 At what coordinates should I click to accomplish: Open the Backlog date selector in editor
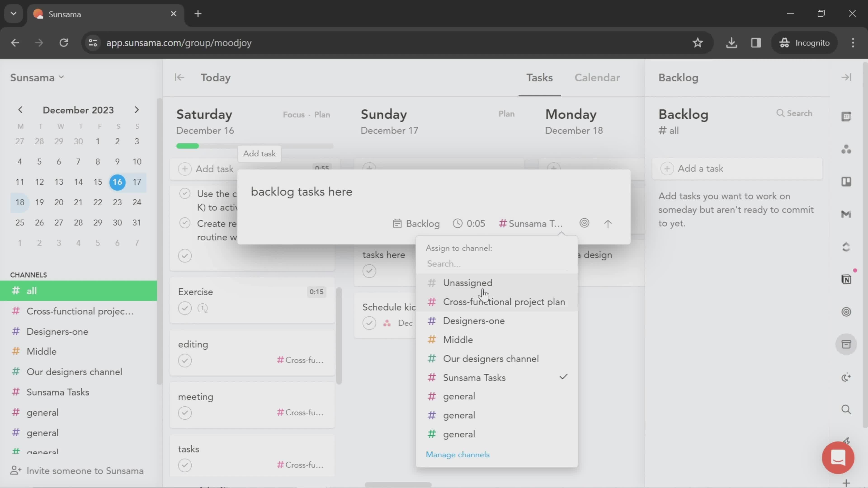click(416, 224)
